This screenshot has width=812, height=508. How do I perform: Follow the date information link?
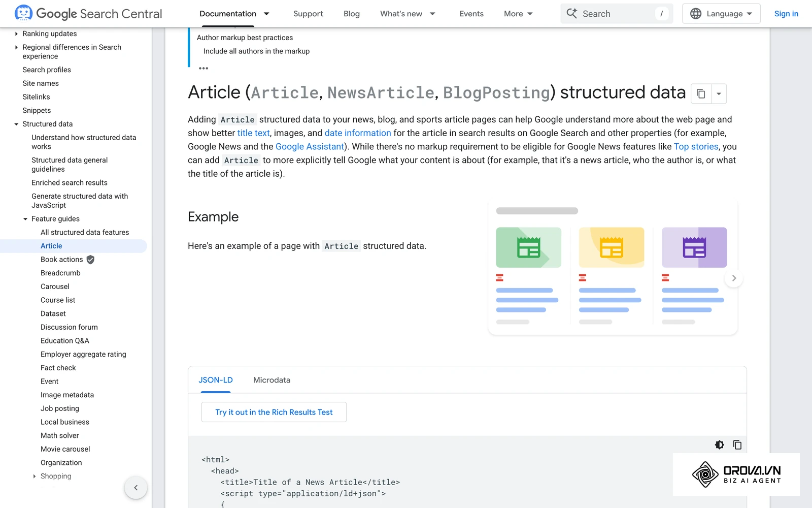[x=358, y=133]
